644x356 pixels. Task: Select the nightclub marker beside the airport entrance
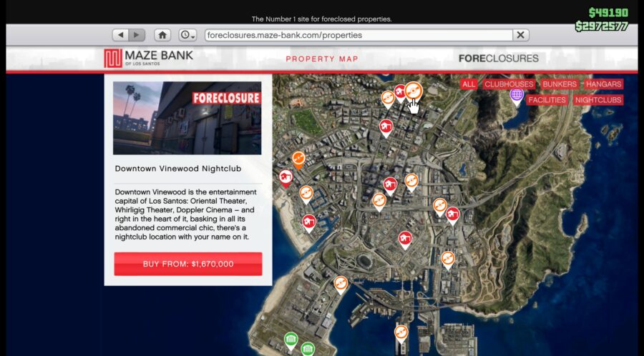point(341,284)
